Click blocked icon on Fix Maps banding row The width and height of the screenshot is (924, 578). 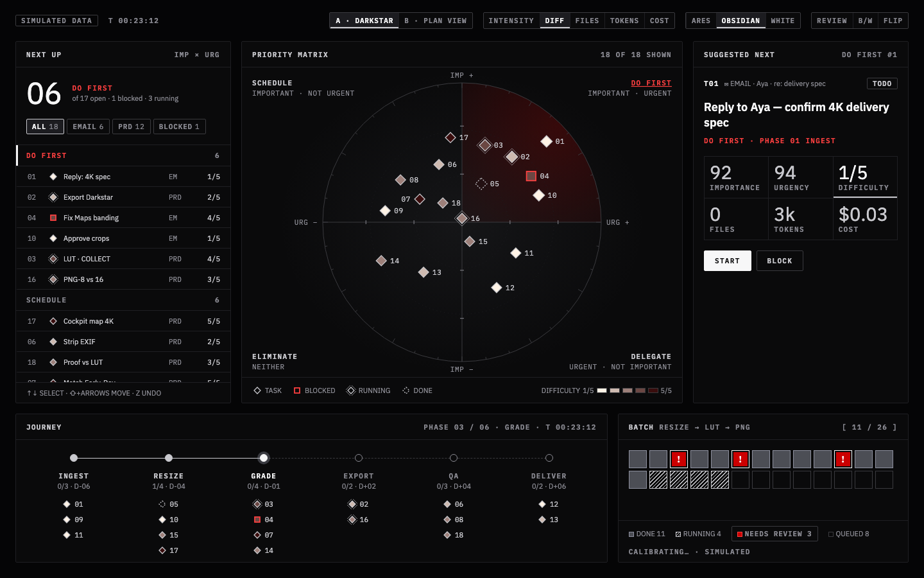coord(53,218)
